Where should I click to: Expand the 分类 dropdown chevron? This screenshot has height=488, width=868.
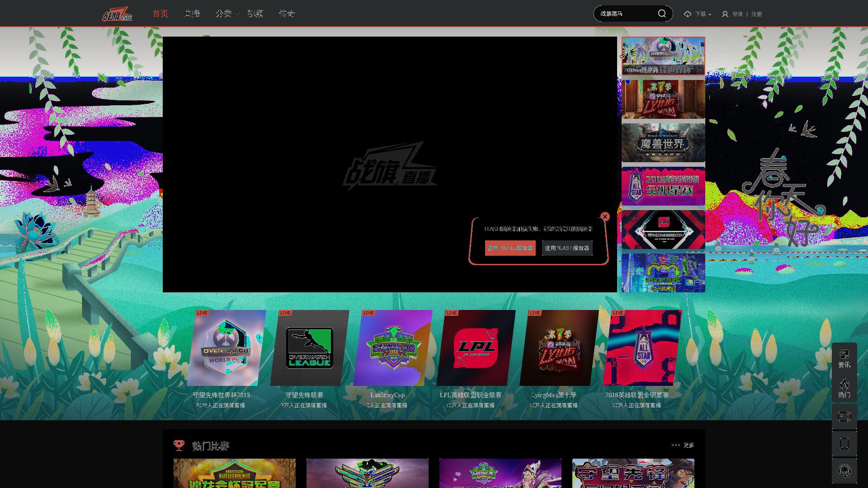tap(237, 14)
